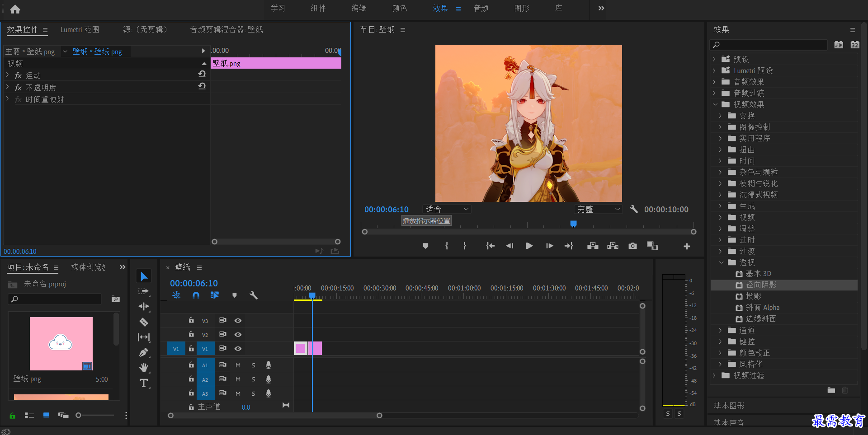Toggle V2 track output eye
868x435 pixels.
(238, 334)
